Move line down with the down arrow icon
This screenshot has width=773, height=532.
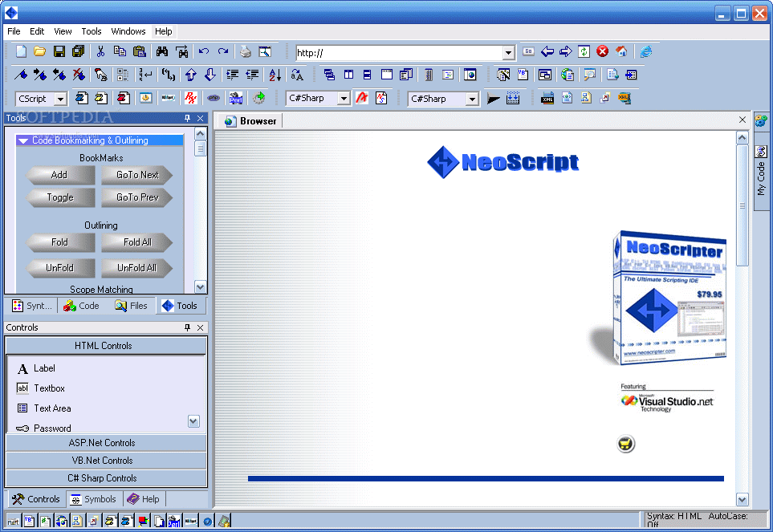point(210,75)
